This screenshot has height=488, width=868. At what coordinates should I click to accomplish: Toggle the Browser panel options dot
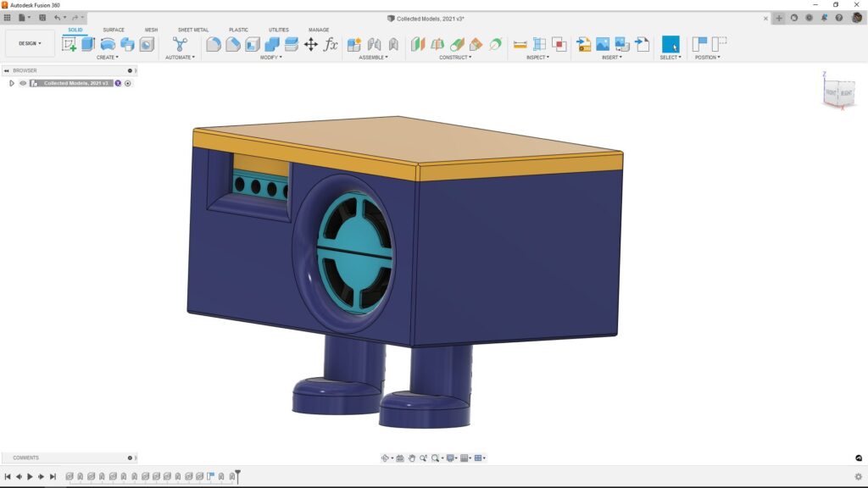pyautogui.click(x=130, y=71)
